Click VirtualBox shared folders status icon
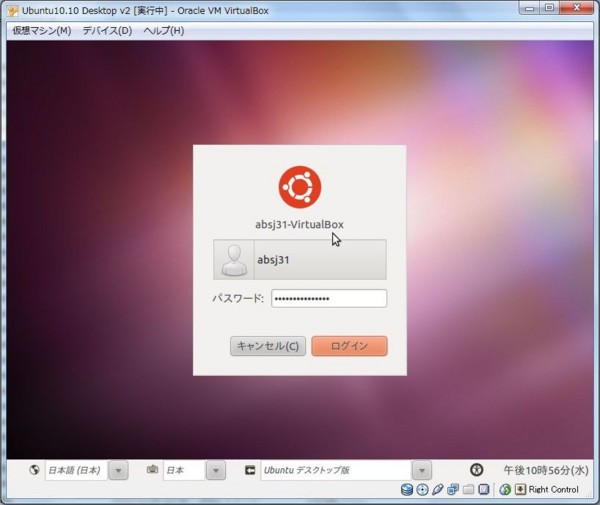600x505 pixels. (x=468, y=490)
